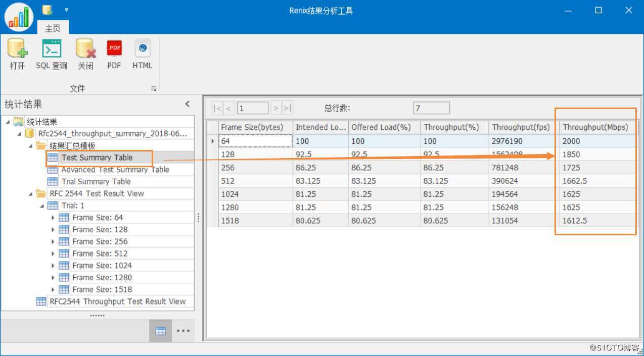The image size is (644, 356).
Task: Click the quick access toolbar database icon
Action: (x=47, y=10)
